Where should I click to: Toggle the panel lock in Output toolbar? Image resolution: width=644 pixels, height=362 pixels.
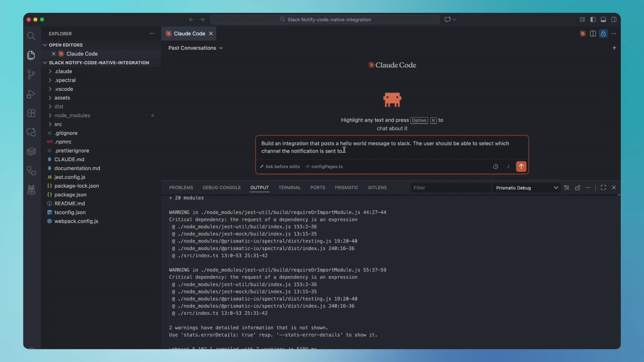[578, 187]
